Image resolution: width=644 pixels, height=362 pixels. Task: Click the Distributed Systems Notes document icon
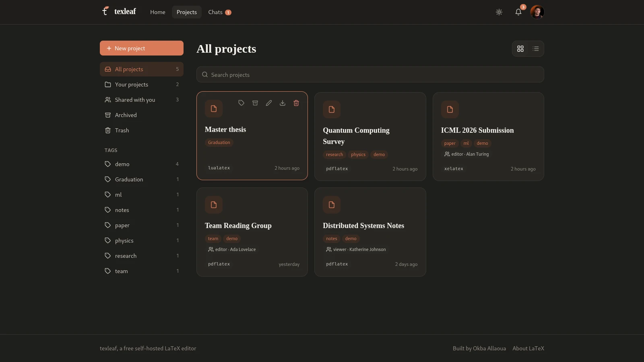[332, 205]
